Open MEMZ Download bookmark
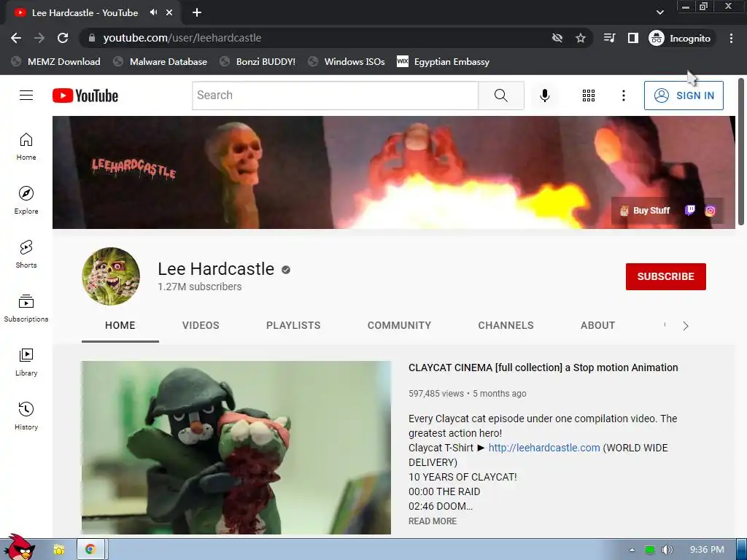The height and width of the screenshot is (560, 747). point(56,61)
